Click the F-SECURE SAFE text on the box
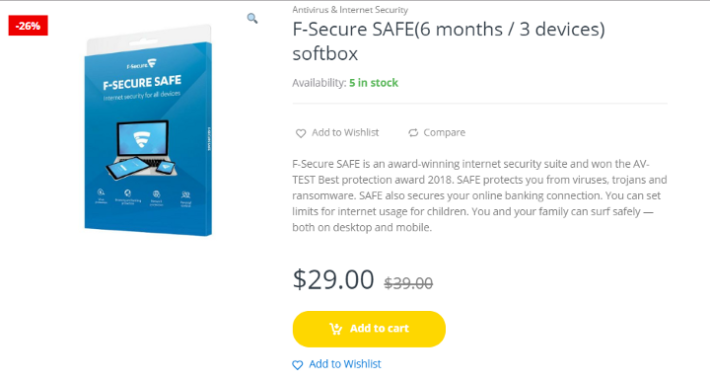 [x=142, y=83]
